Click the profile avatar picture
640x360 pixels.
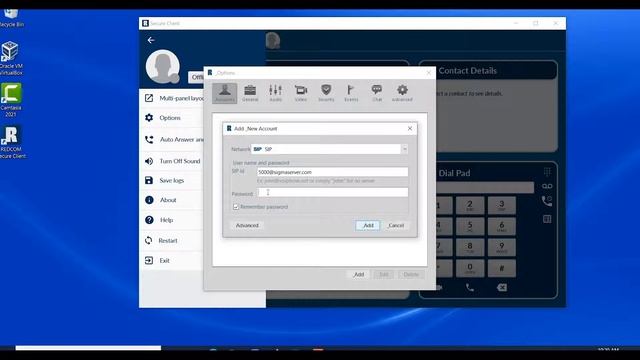[162, 67]
